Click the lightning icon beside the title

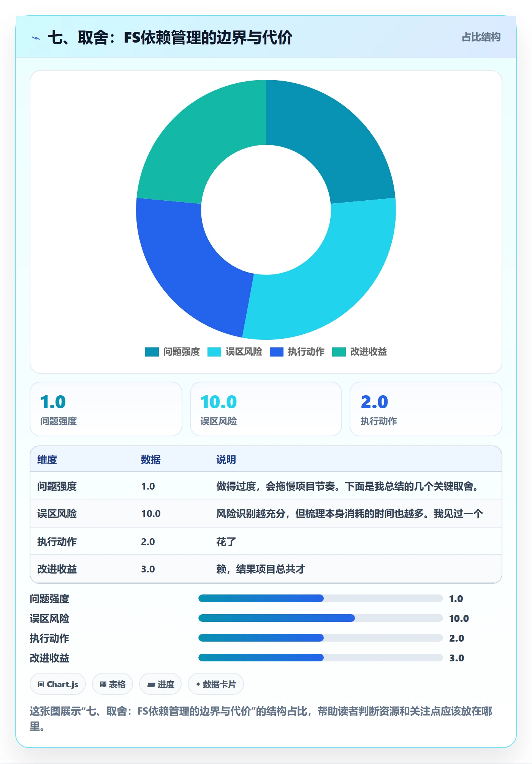36,38
